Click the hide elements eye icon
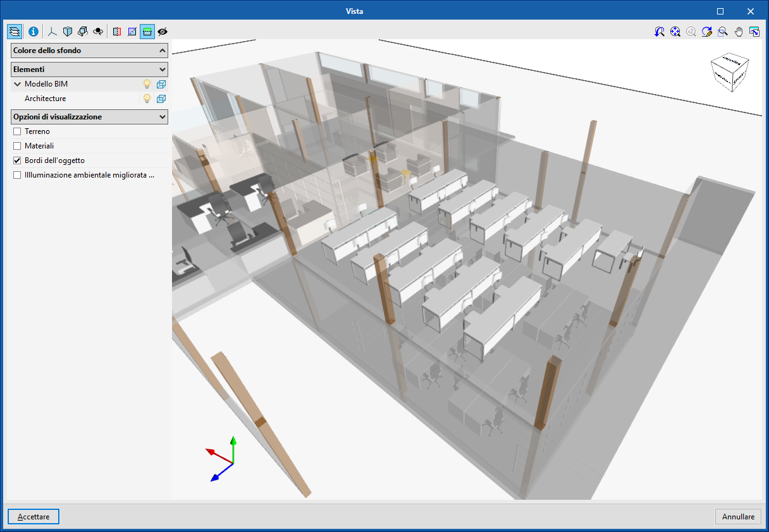The height and width of the screenshot is (532, 769). coord(163,31)
